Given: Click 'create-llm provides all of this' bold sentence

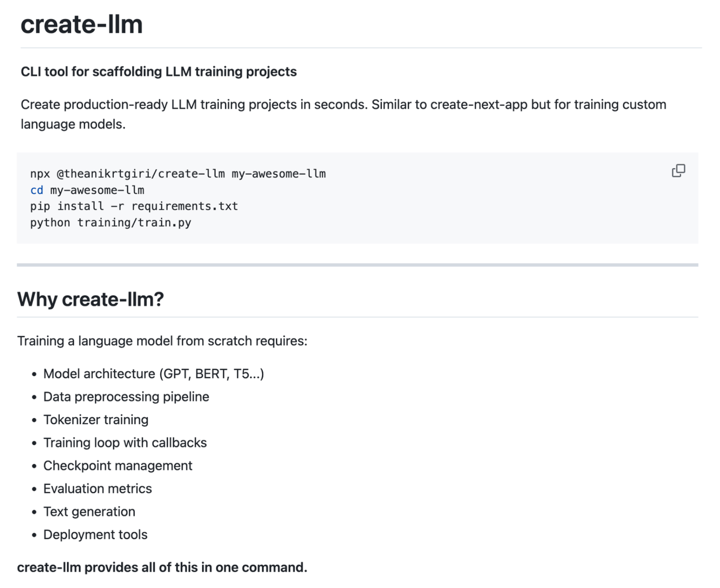Looking at the screenshot, I should [x=162, y=568].
